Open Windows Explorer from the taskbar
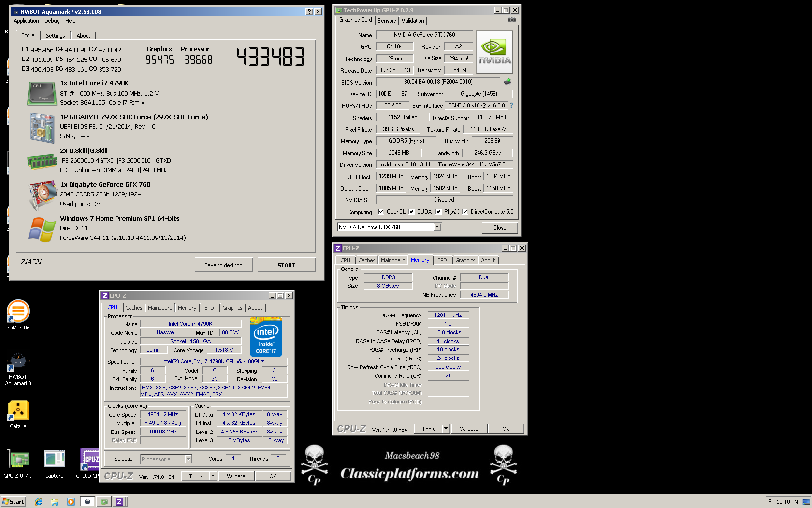The height and width of the screenshot is (508, 812). pos(55,502)
